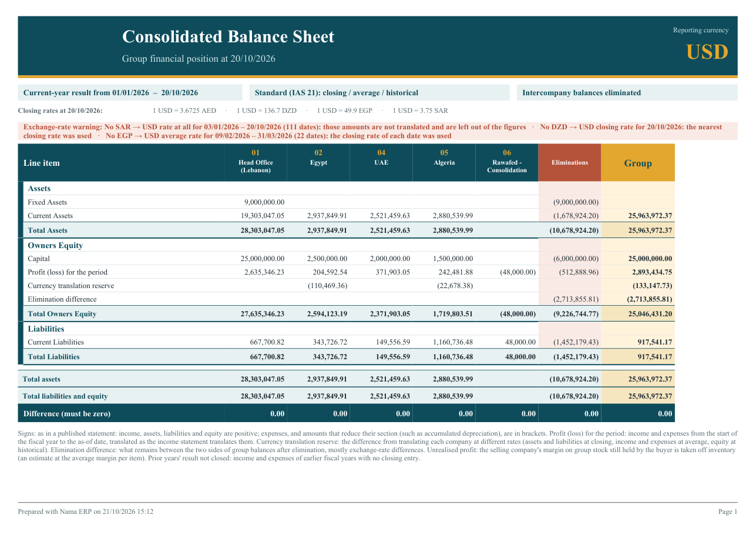
Task: Click the "Group" column header
Action: click(638, 163)
